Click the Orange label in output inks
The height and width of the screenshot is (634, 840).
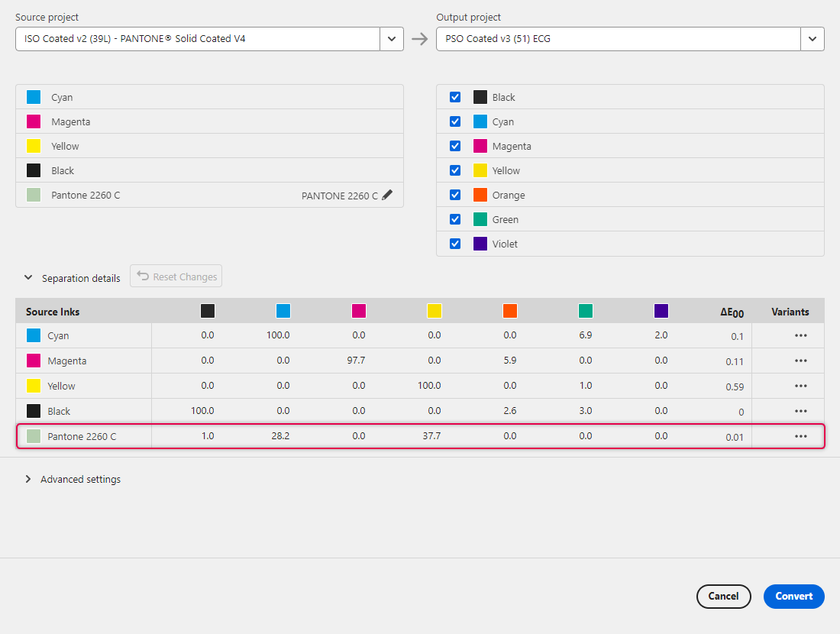point(509,195)
